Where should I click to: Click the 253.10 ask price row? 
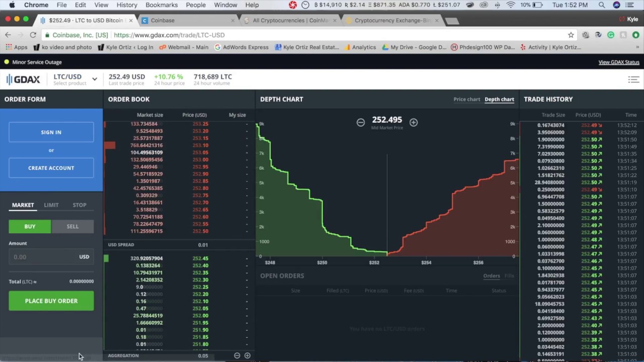(x=179, y=145)
